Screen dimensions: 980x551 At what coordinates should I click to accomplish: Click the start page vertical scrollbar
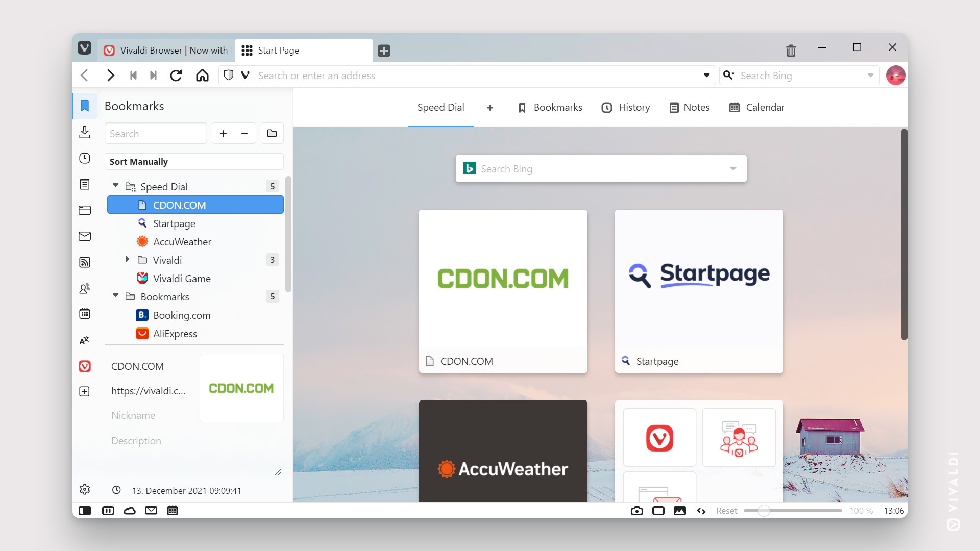click(x=904, y=235)
